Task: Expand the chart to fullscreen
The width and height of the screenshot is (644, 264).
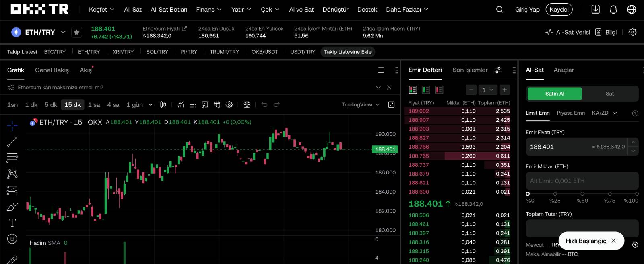Action: (391, 104)
